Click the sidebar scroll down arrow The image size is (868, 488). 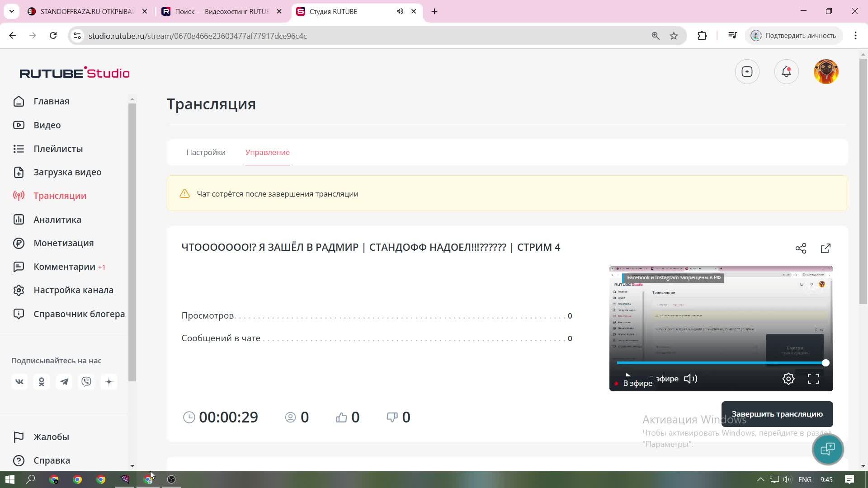(132, 466)
